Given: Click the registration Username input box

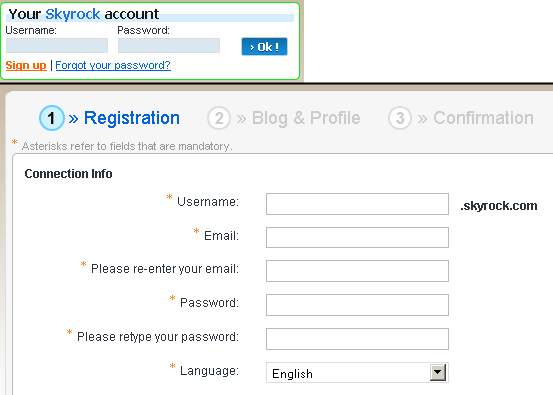Looking at the screenshot, I should point(357,204).
